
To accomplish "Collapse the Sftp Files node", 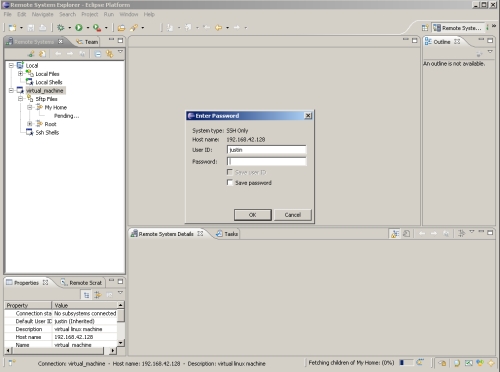I will tap(20, 99).
